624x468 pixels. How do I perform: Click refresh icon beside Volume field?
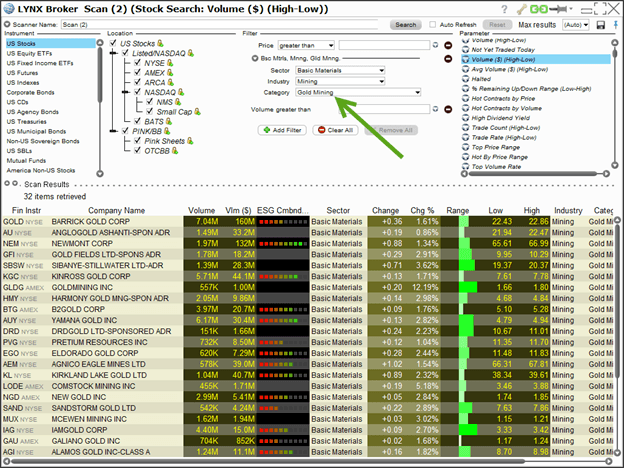click(435, 109)
